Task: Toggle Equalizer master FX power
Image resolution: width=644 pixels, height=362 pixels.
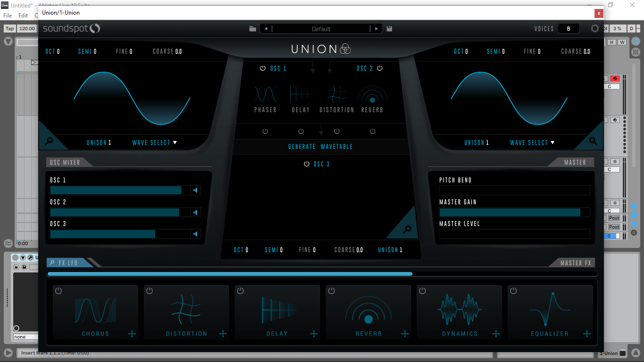Action: [x=513, y=291]
